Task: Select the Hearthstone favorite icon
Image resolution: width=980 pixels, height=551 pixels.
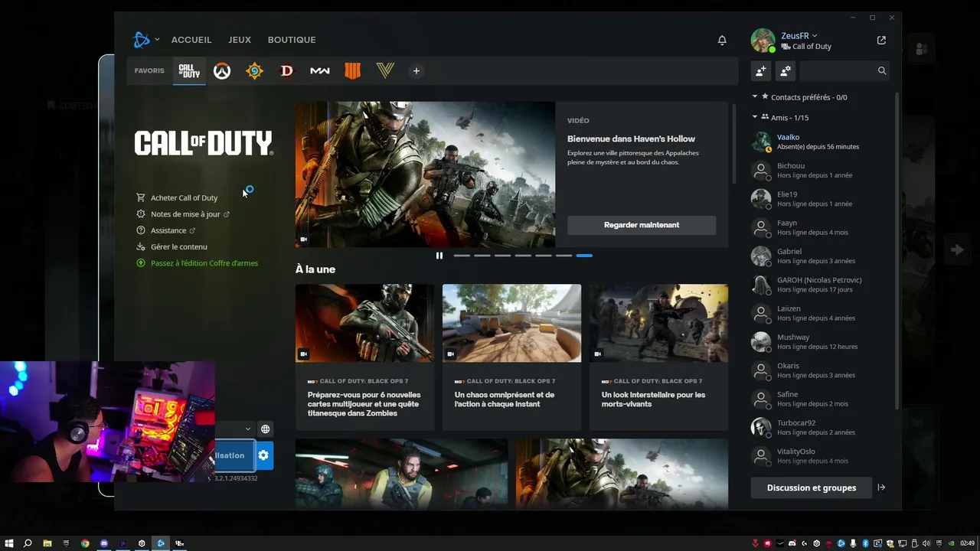Action: (x=254, y=71)
